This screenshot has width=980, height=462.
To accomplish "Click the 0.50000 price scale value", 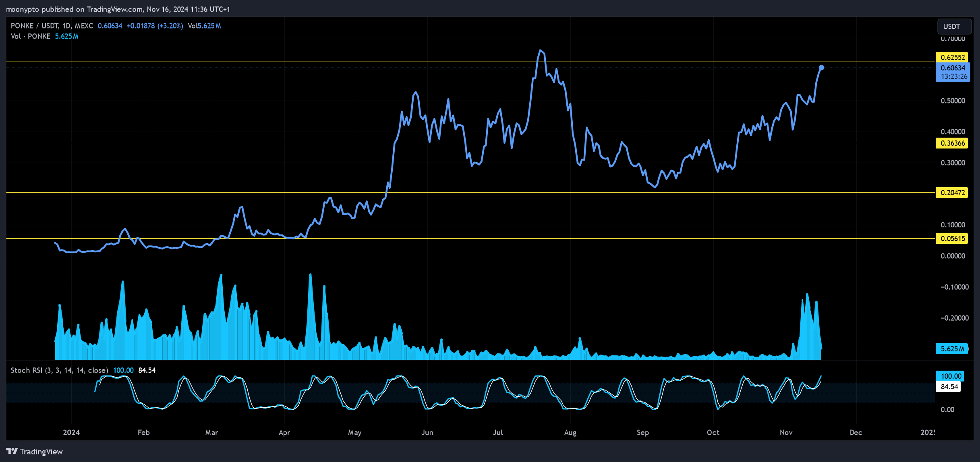I will [x=953, y=101].
